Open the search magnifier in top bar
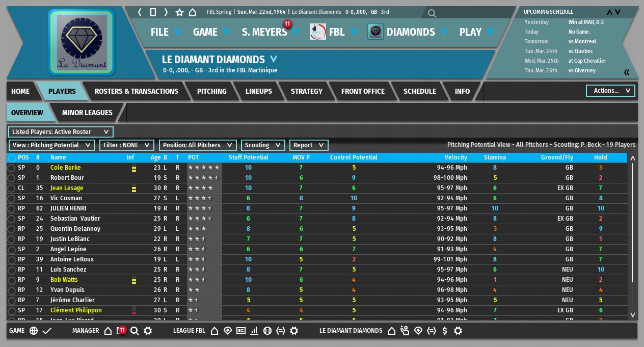644x347 pixels. click(x=432, y=13)
